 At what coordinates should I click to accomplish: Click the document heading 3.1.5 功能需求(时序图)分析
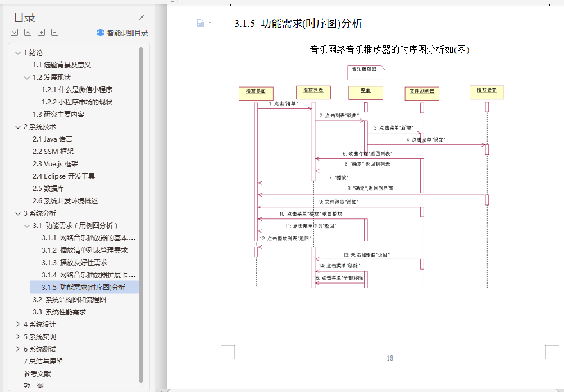tap(298, 24)
